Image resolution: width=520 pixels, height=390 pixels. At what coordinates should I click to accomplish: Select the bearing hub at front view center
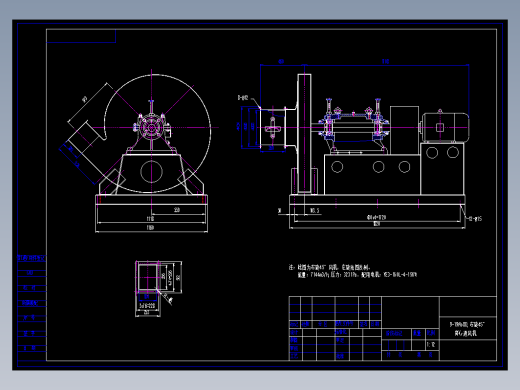click(152, 128)
